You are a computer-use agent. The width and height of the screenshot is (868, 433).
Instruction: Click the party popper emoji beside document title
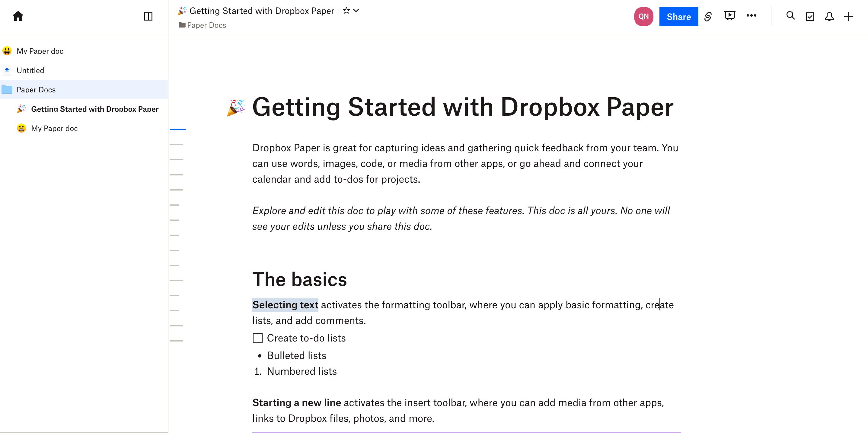coord(236,107)
